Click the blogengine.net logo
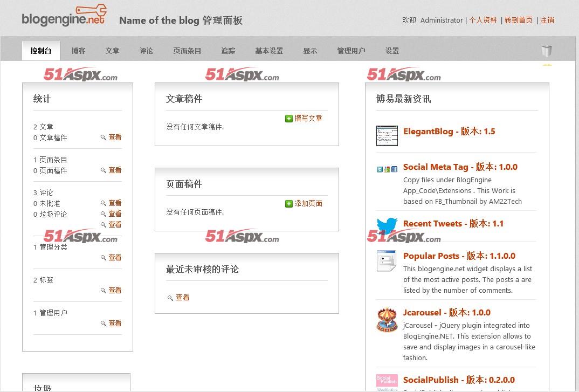The image size is (579, 392). 64,16
